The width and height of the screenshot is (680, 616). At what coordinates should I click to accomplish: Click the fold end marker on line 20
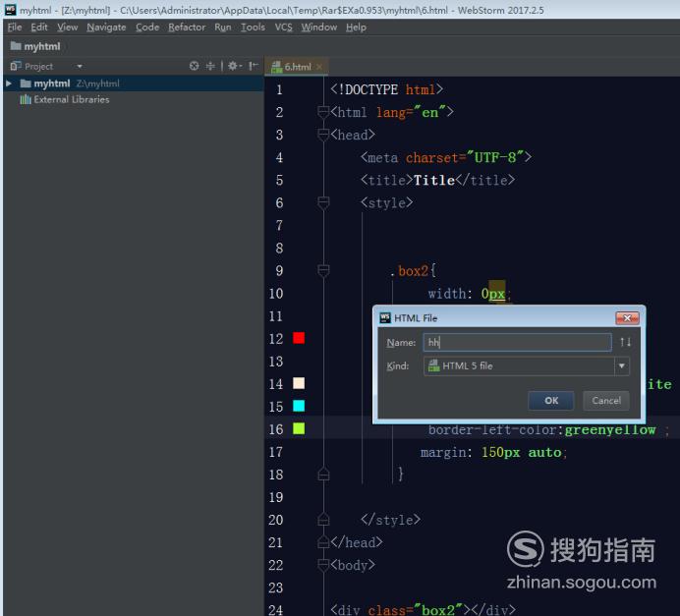pyautogui.click(x=323, y=520)
